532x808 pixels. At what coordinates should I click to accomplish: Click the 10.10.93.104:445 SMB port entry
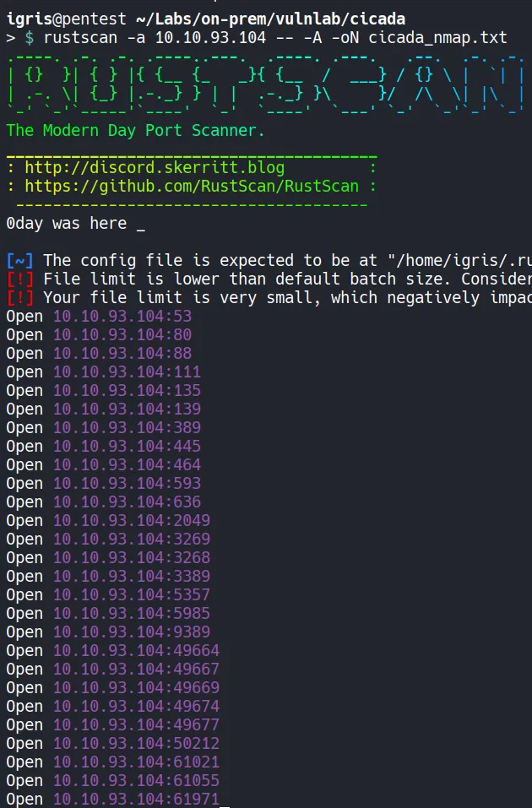[127, 447]
